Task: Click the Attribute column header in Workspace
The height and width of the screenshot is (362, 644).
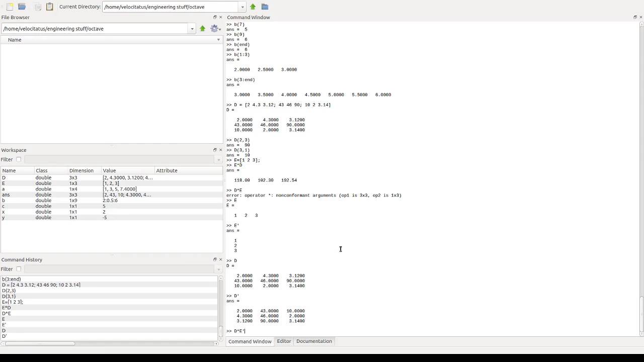Action: [x=188, y=170]
